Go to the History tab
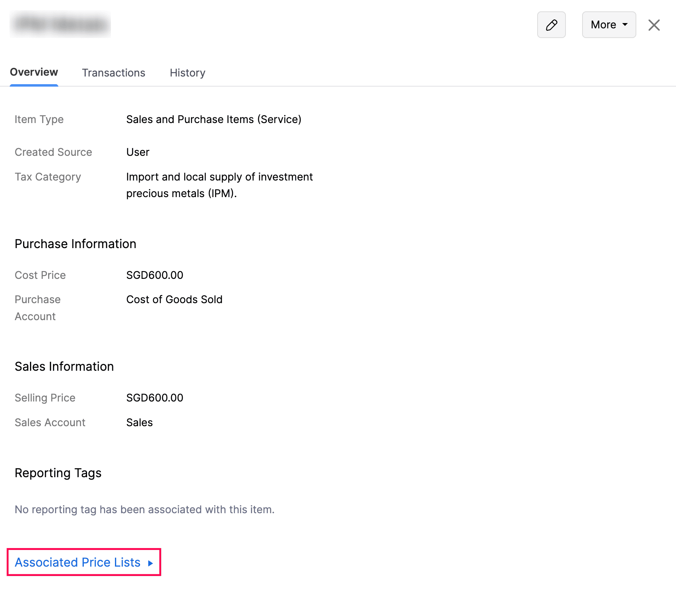The height and width of the screenshot is (616, 676). pos(187,73)
